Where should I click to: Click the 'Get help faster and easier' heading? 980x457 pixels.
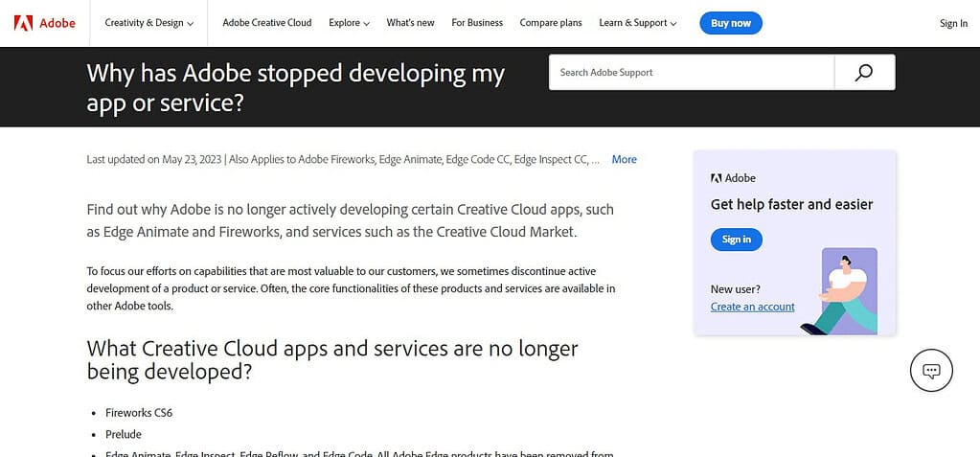click(x=792, y=204)
